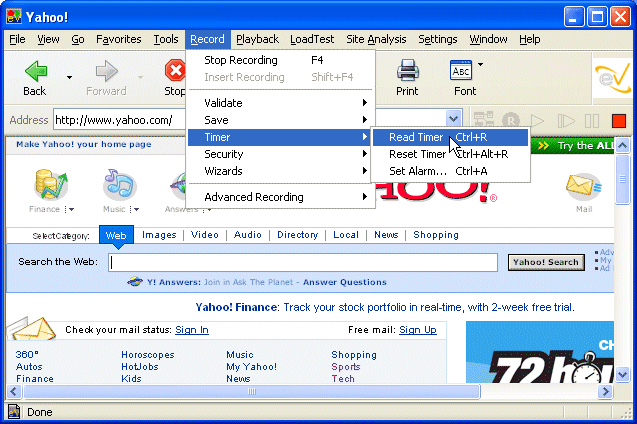Open the Favorites menu
Image resolution: width=637 pixels, height=424 pixels.
(x=119, y=39)
